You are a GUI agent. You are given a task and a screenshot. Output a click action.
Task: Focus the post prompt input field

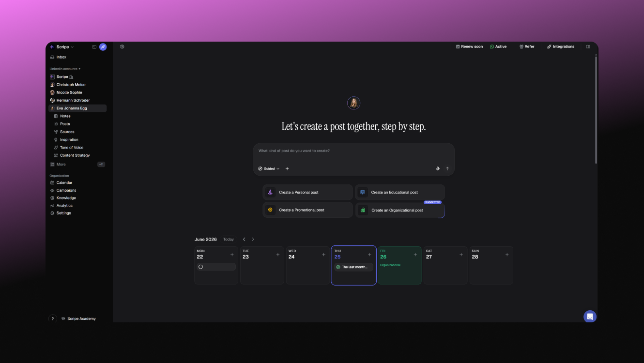click(353, 151)
